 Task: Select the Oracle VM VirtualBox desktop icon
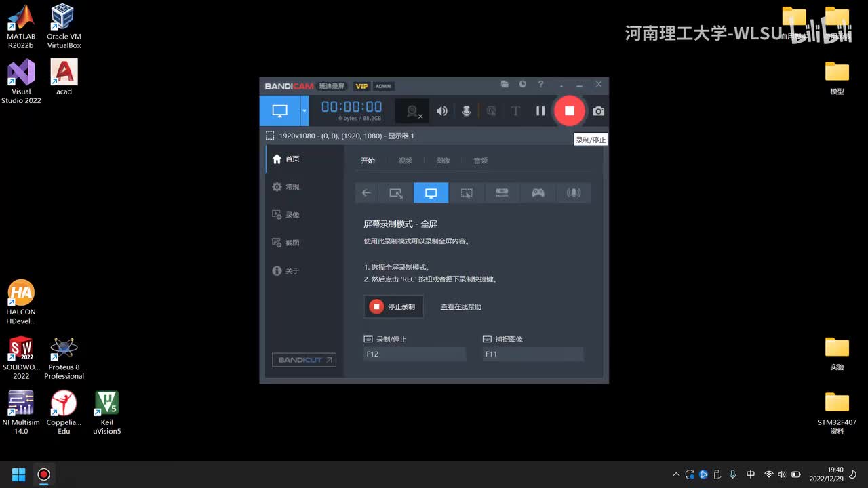64,27
